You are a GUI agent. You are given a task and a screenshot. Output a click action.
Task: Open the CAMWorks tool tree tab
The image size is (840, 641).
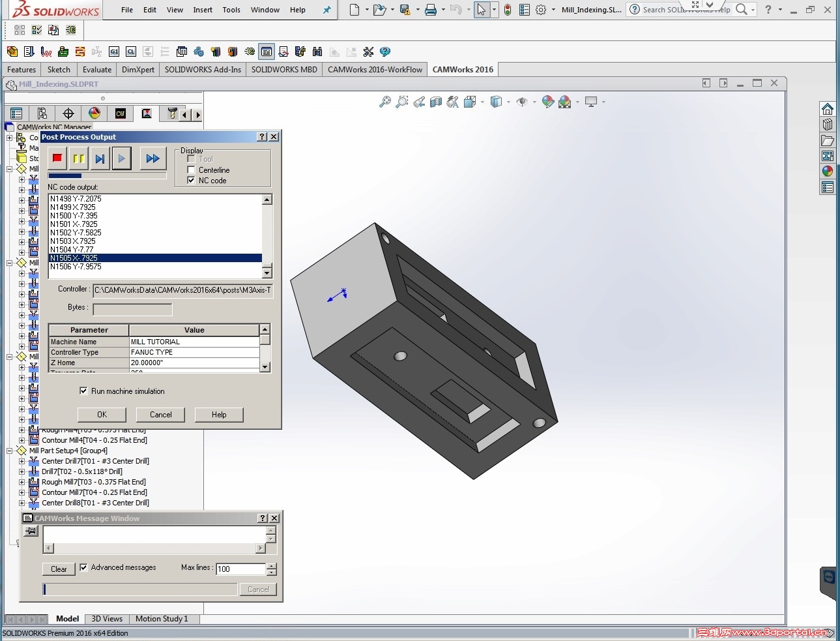172,113
